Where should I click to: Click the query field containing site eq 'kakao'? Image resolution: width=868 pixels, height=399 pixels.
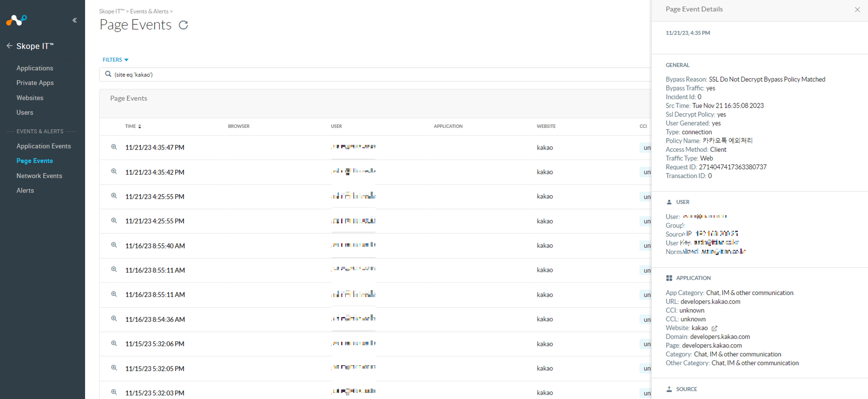point(375,75)
